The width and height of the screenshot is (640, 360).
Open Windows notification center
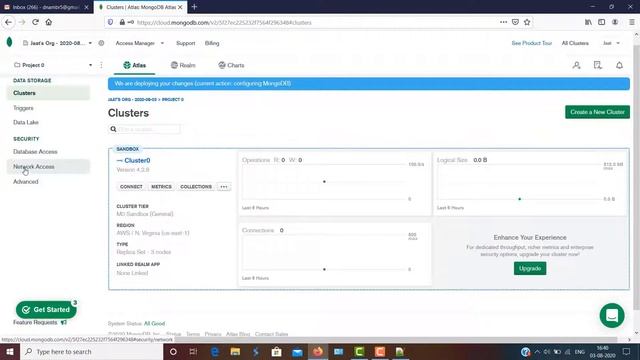pos(626,351)
